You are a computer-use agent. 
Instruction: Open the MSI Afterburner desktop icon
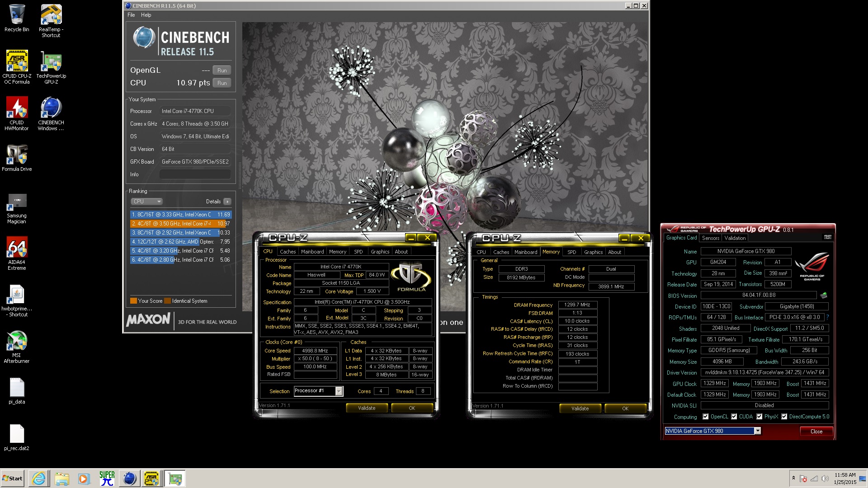(x=17, y=347)
